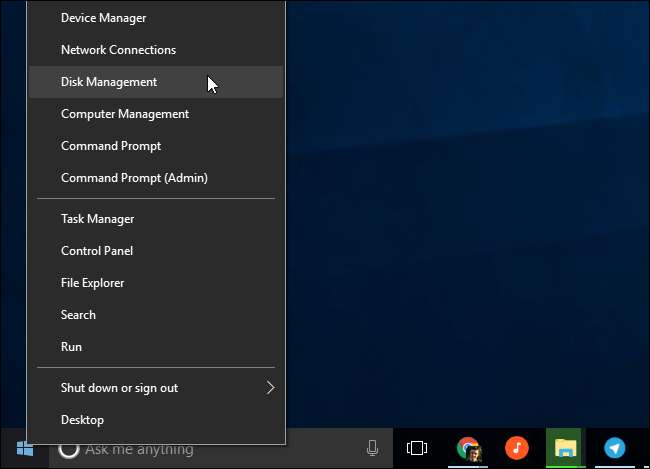Open Google Chrome from the taskbar

click(x=468, y=448)
